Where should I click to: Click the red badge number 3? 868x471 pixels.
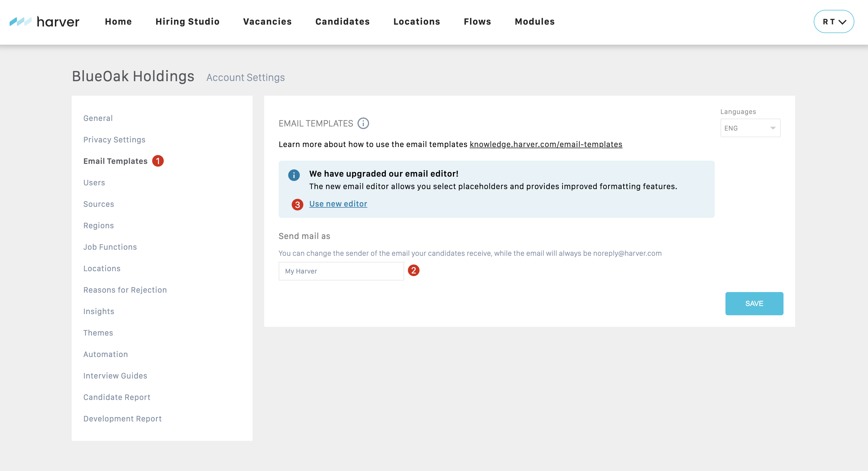(297, 204)
